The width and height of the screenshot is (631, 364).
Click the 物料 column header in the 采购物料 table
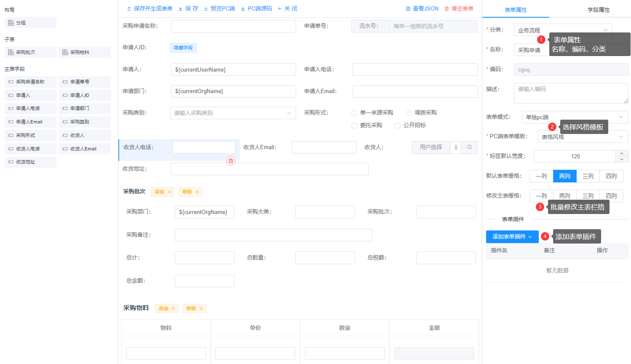pos(166,328)
